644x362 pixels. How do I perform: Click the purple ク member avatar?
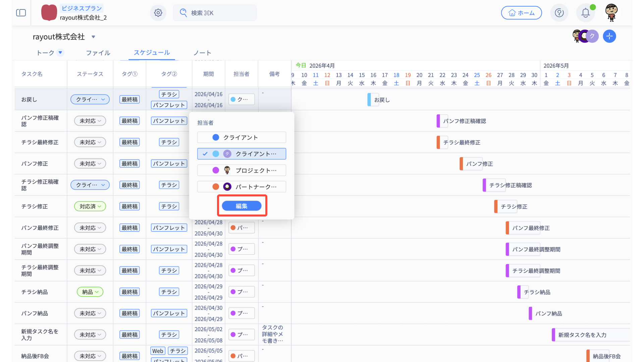pyautogui.click(x=592, y=36)
